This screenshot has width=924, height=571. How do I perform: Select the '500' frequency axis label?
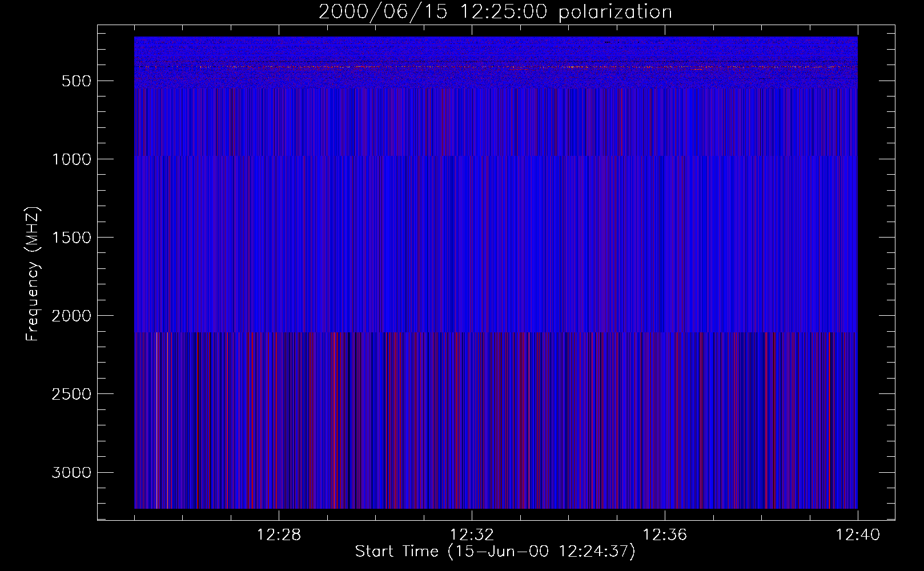77,81
